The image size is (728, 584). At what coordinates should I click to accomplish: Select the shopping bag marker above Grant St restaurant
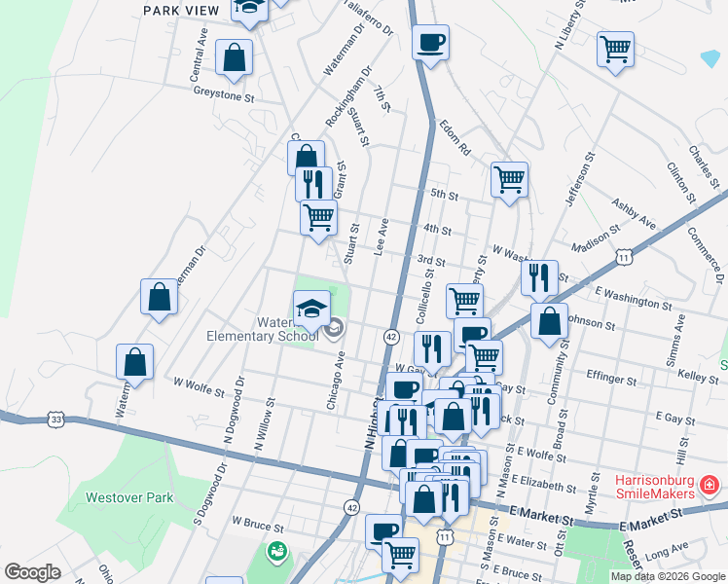click(x=306, y=155)
